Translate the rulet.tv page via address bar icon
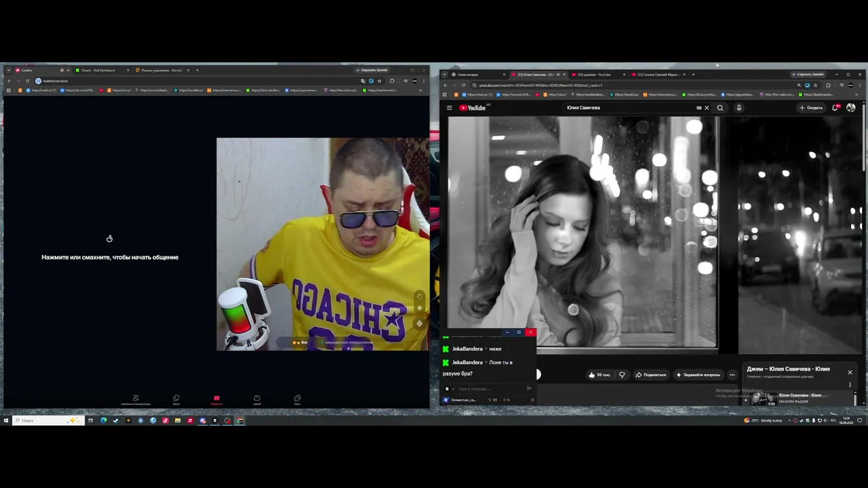The height and width of the screenshot is (488, 868). click(363, 81)
